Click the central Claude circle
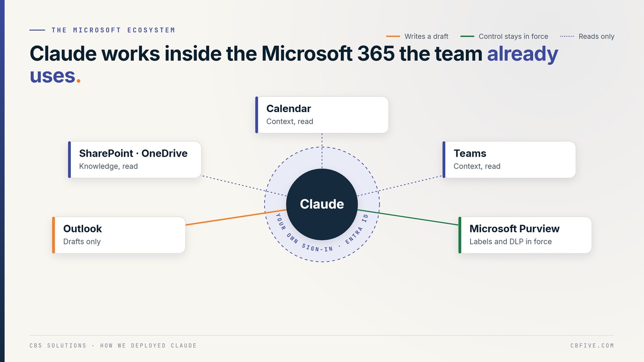The width and height of the screenshot is (644, 362). (322, 204)
